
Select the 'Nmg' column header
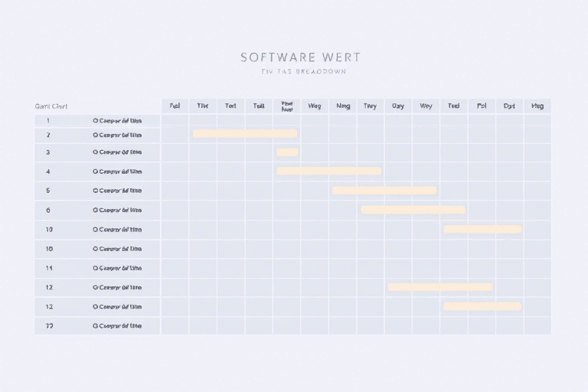coord(342,106)
